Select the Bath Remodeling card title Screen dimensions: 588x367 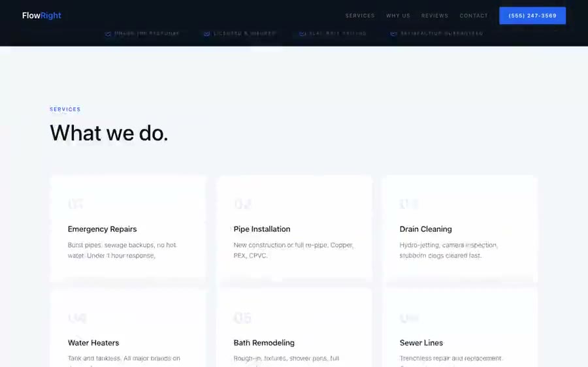pos(264,343)
